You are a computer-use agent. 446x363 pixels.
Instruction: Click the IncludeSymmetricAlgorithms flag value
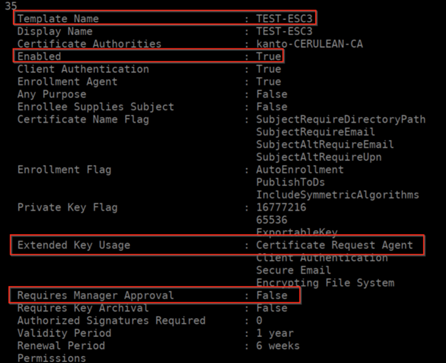click(x=338, y=195)
